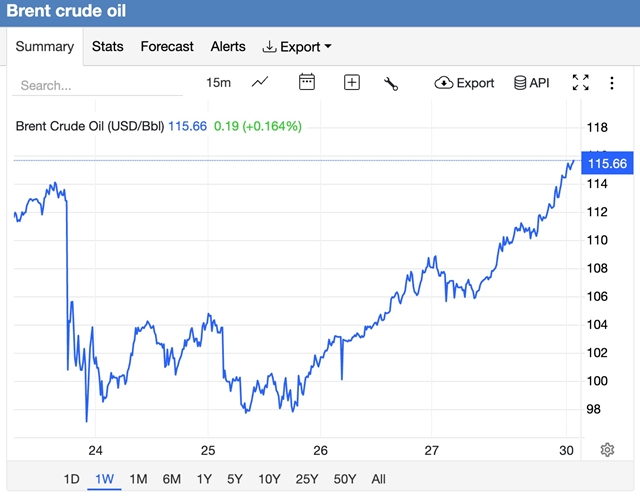Choose the 5Y time range
The image size is (640, 496).
(234, 479)
